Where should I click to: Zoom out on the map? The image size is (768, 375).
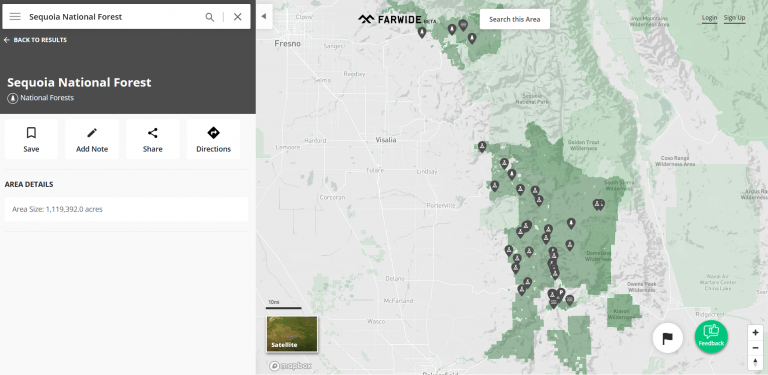[x=755, y=347]
